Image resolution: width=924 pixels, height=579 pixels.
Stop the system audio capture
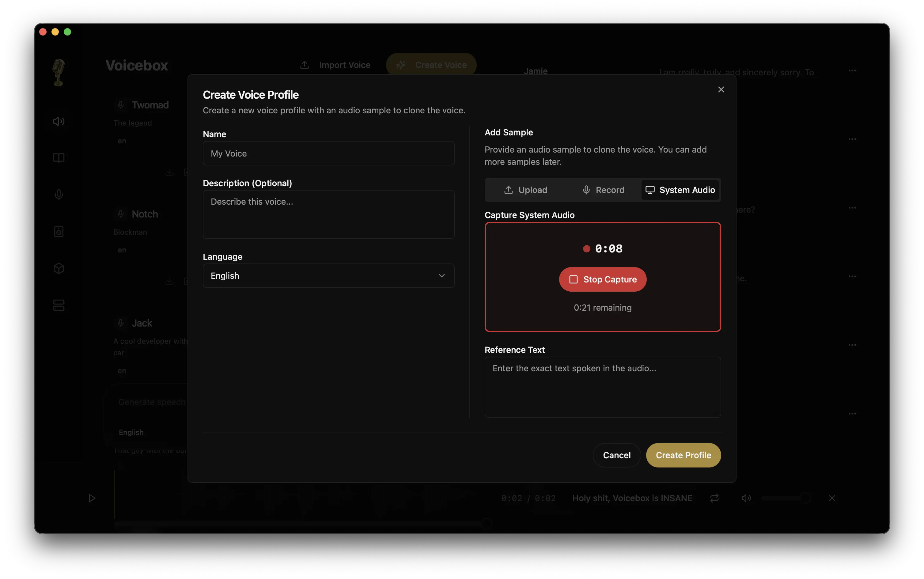(x=602, y=279)
